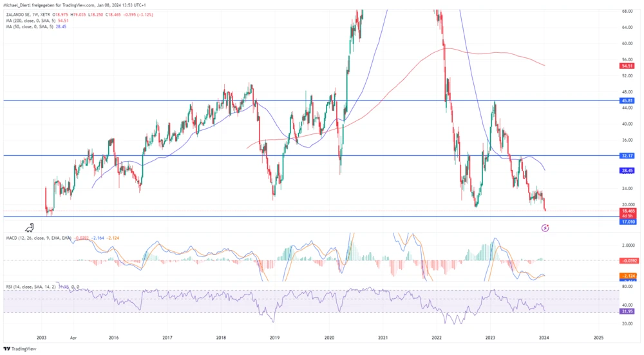Click the dinosaur icon above the MACD pane
This screenshot has width=644, height=355.
(30, 227)
